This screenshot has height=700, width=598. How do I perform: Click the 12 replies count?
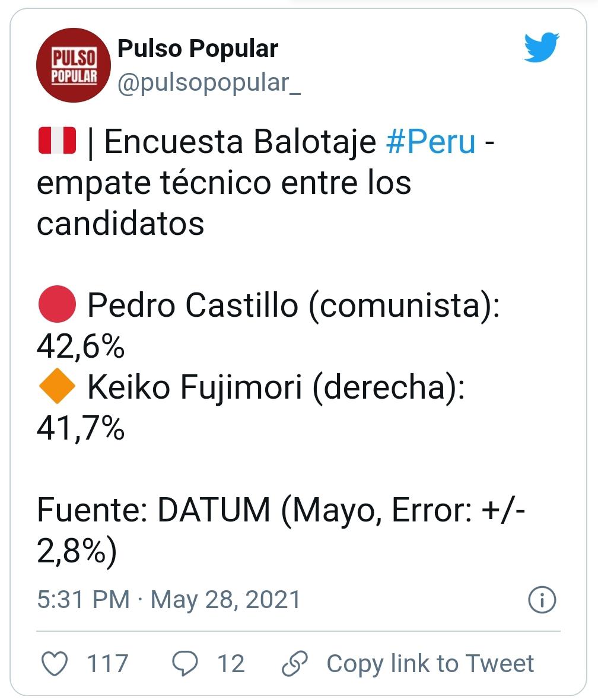[x=231, y=663]
